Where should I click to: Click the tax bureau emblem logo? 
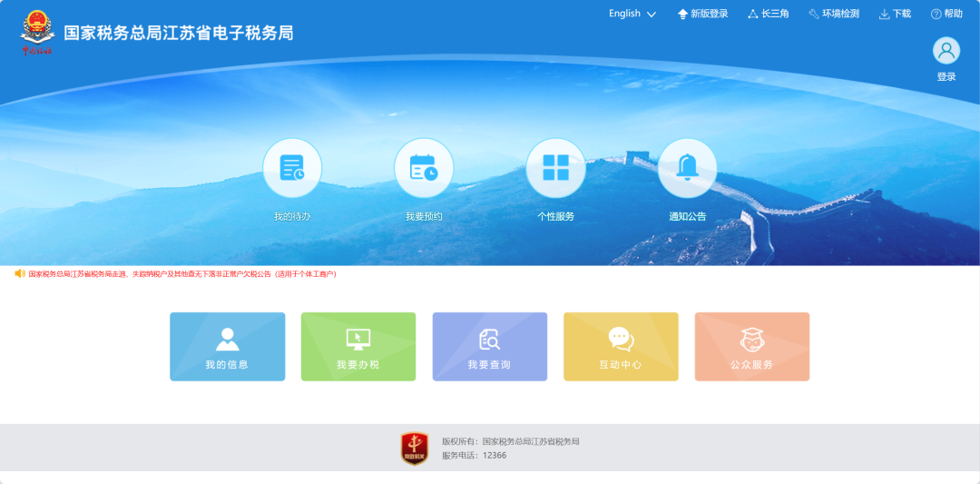click(x=37, y=33)
